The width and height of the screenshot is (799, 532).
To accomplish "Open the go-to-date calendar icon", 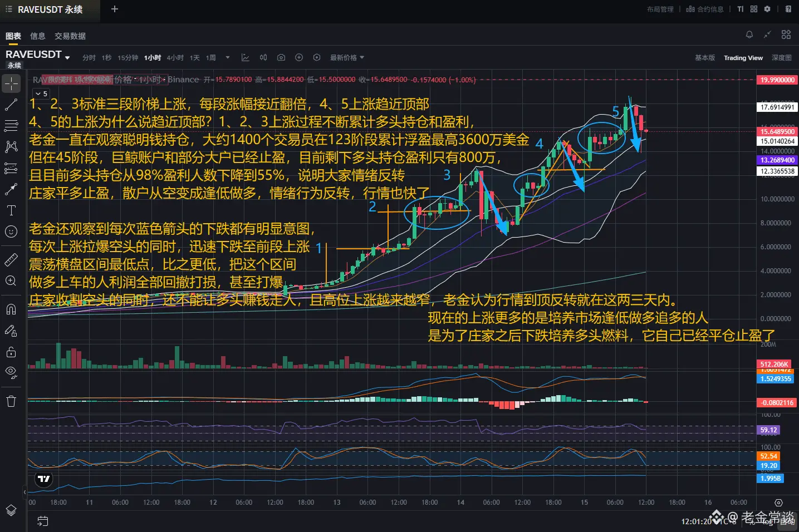I will pyautogui.click(x=42, y=521).
